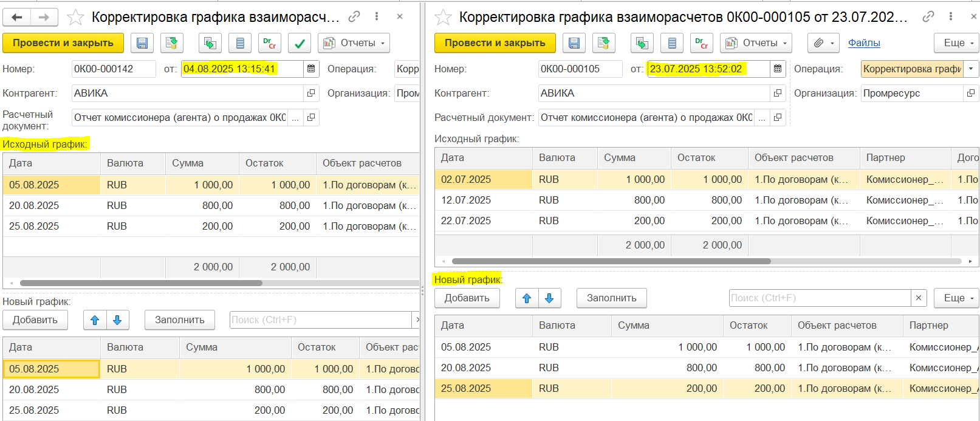Open the АВИКА counterparty card in document 0К00-000105
The width and height of the screenshot is (980, 421).
777,94
